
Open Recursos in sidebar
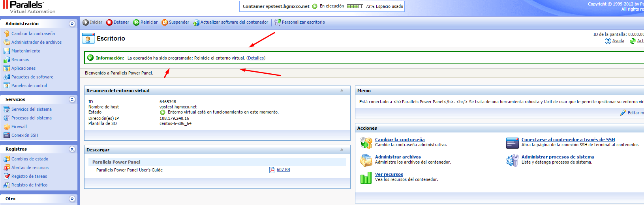point(20,60)
